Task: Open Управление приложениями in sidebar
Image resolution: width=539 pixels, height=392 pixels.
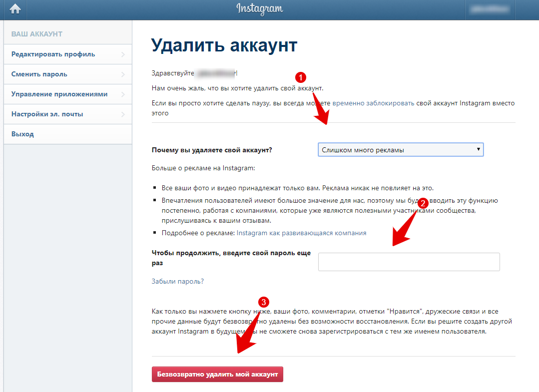Action: coord(68,94)
